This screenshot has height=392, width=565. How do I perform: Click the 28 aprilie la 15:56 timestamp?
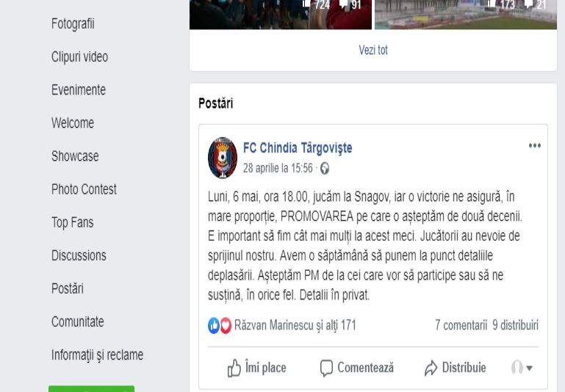tap(278, 168)
